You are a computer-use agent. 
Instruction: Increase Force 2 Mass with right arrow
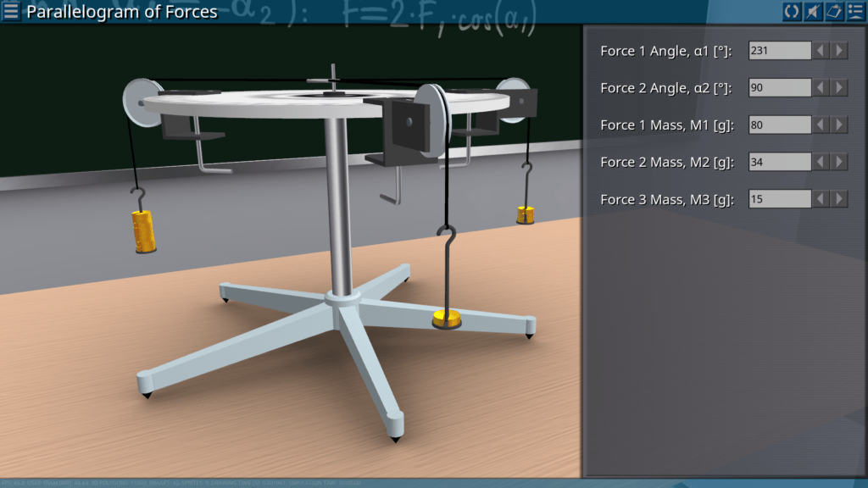pyautogui.click(x=839, y=162)
